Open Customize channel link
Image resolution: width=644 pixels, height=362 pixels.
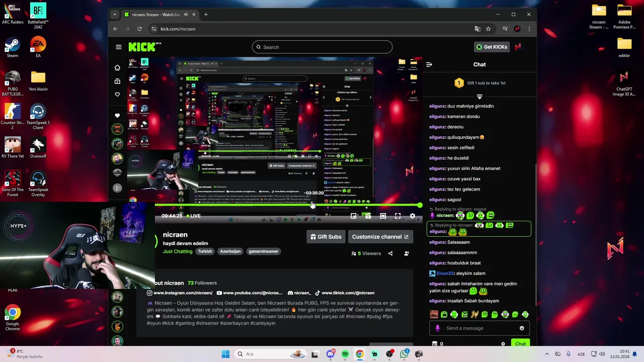coord(380,237)
